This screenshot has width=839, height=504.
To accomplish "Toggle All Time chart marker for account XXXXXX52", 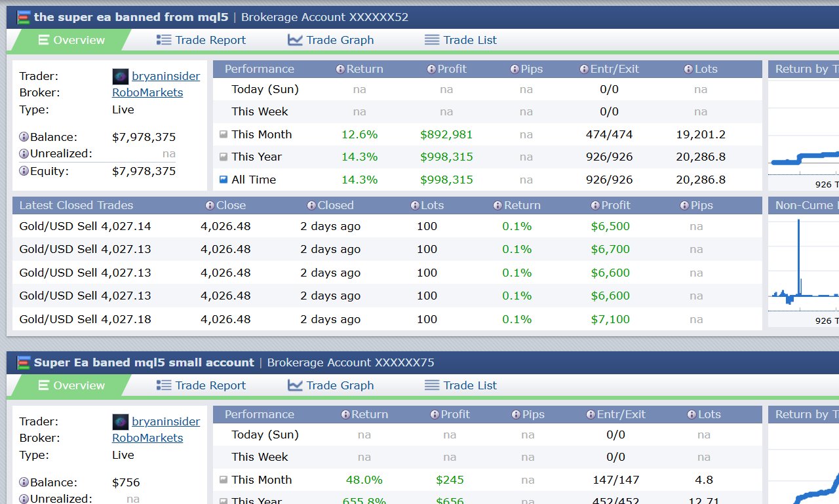I will click(x=224, y=179).
